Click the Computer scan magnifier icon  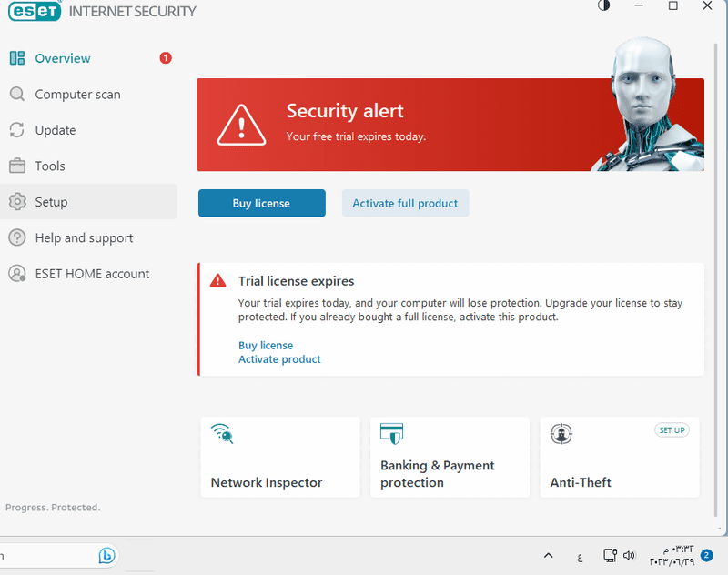[x=17, y=95]
